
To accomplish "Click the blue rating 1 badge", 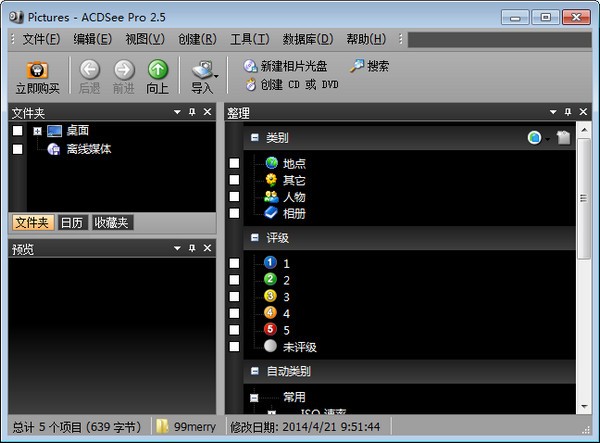I will pos(270,262).
